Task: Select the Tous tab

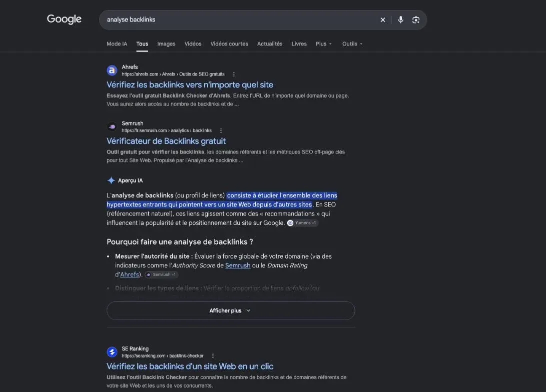Action: click(142, 44)
